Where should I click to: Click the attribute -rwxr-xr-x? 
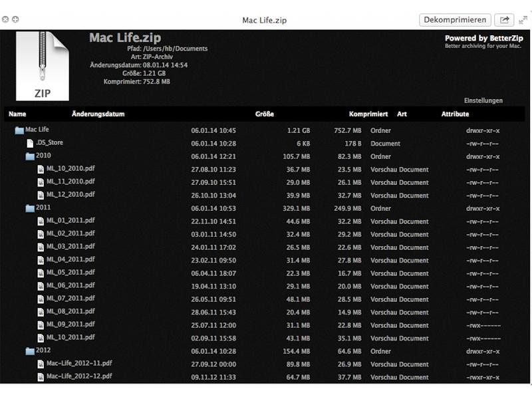point(483,377)
